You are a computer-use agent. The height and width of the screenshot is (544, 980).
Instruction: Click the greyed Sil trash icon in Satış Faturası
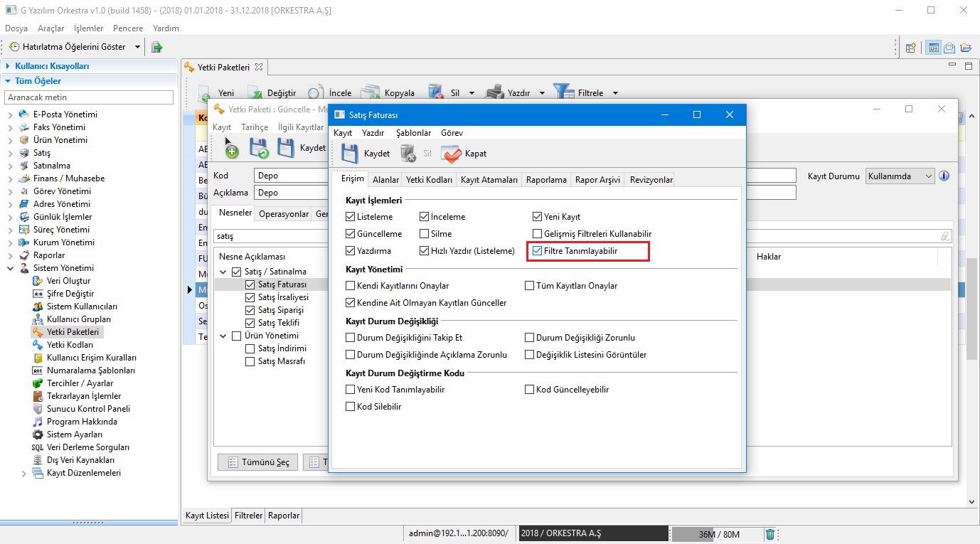pos(408,153)
